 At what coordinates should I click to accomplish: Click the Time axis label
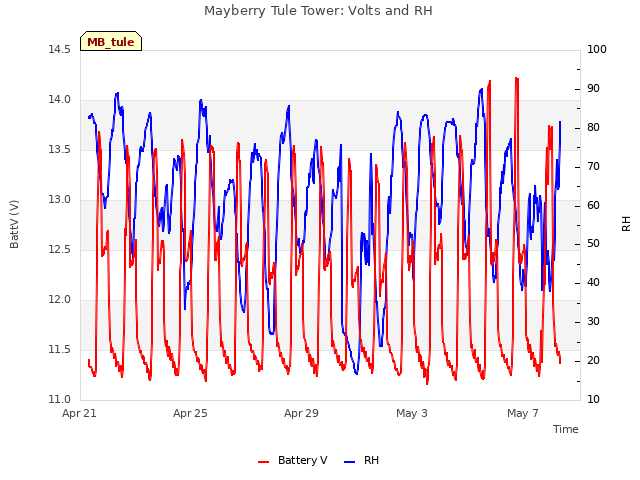pos(565,429)
